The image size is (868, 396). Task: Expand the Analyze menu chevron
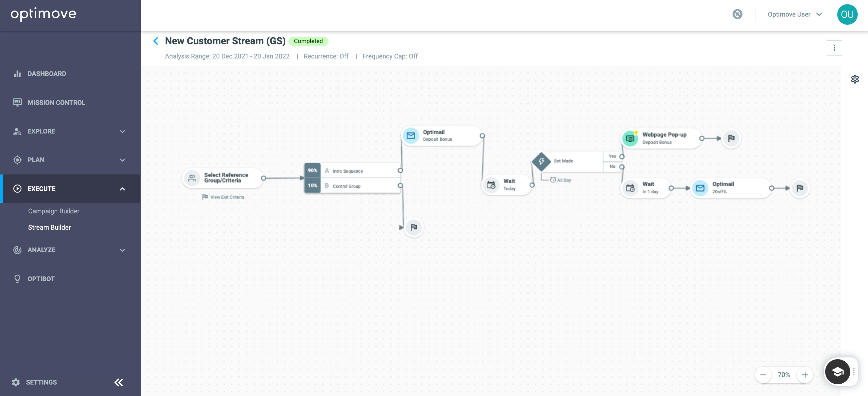click(x=122, y=250)
